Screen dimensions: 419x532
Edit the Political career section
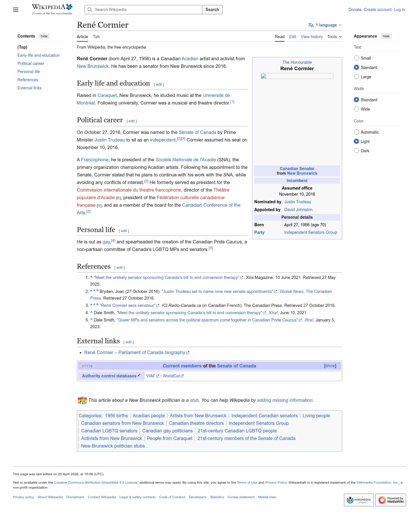132,121
